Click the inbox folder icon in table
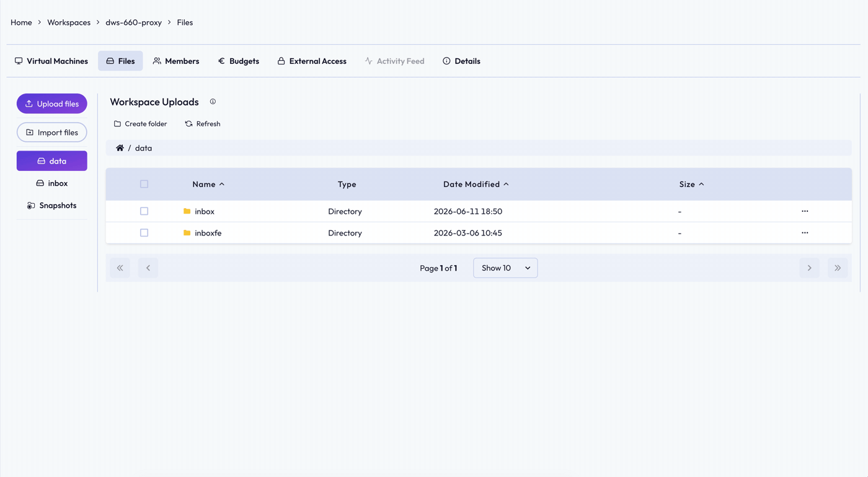Image resolution: width=868 pixels, height=477 pixels. [x=187, y=211]
